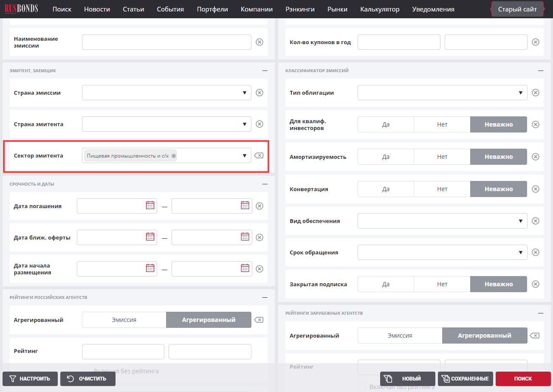Collapse the Срочность и даты section

click(265, 184)
